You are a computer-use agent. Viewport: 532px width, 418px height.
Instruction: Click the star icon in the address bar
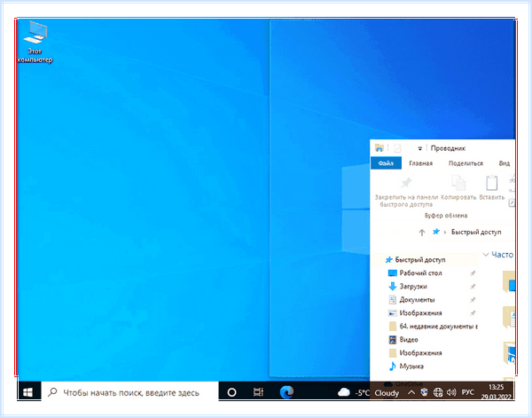tap(436, 232)
